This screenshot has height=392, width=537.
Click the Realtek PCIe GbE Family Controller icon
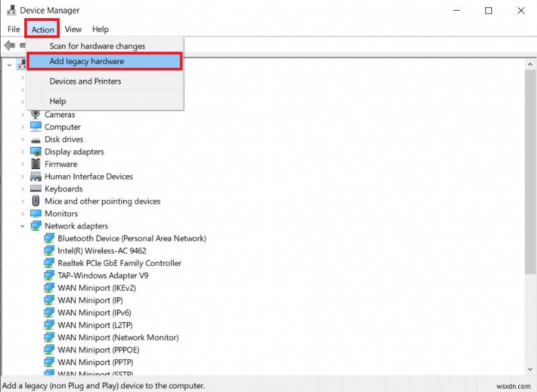click(x=49, y=263)
